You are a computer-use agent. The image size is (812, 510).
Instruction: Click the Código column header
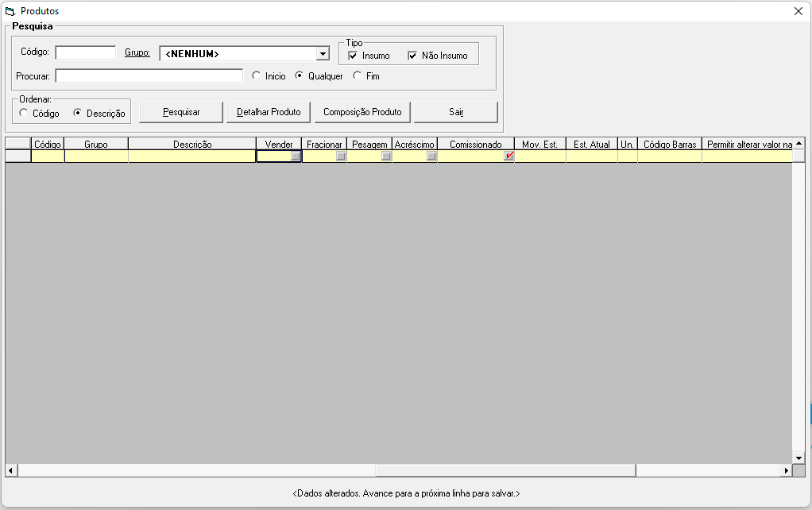(48, 144)
